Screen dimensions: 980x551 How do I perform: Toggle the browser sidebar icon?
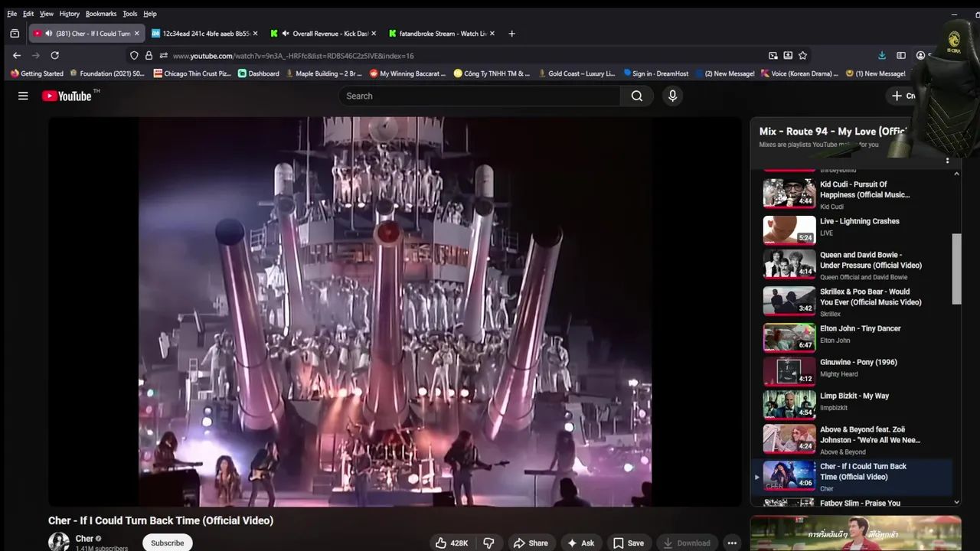tap(901, 55)
